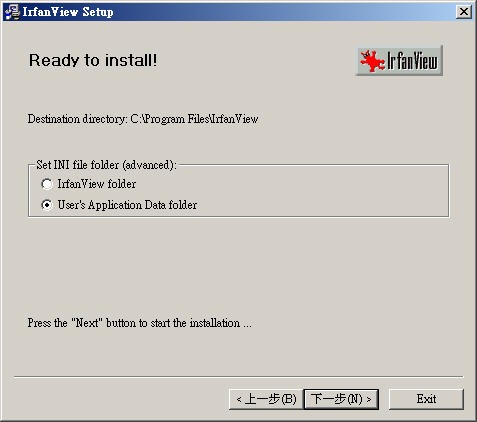Select the User's Application Data folder radio button
477x422 pixels.
tap(47, 205)
